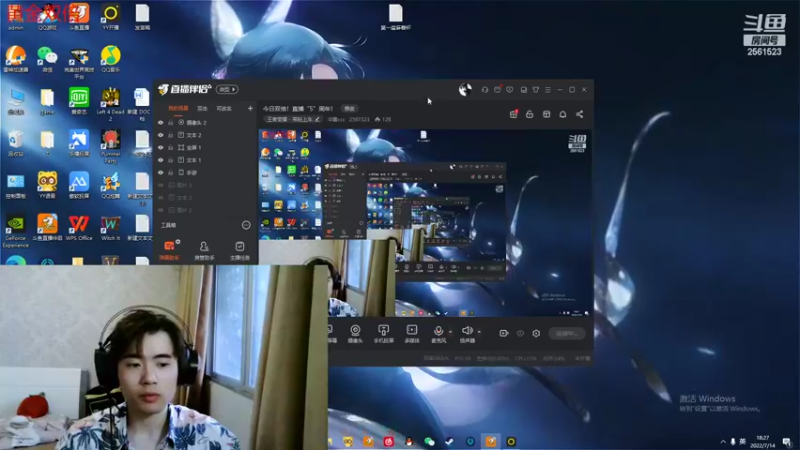Switch to the third scene tab
Image resolution: width=800 pixels, height=450 pixels.
coord(224,109)
